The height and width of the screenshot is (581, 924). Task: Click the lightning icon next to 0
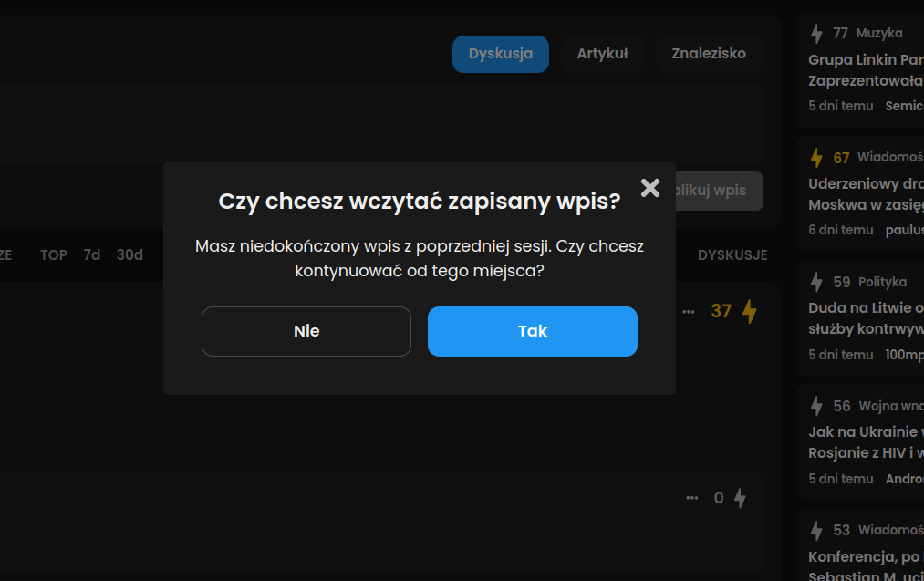(741, 498)
